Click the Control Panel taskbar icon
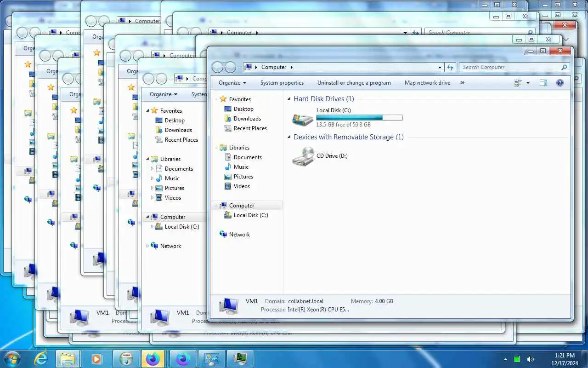Viewport: 588px width, 368px height. (212, 359)
